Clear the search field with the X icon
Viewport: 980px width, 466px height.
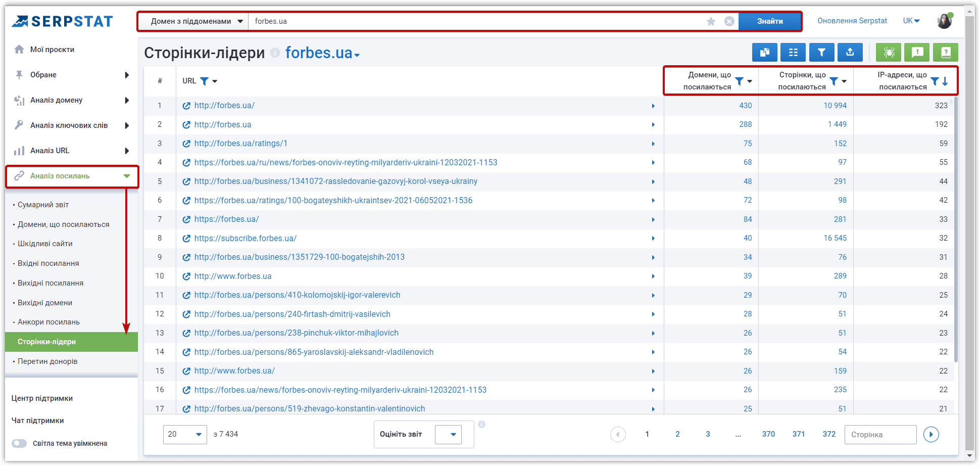click(729, 21)
